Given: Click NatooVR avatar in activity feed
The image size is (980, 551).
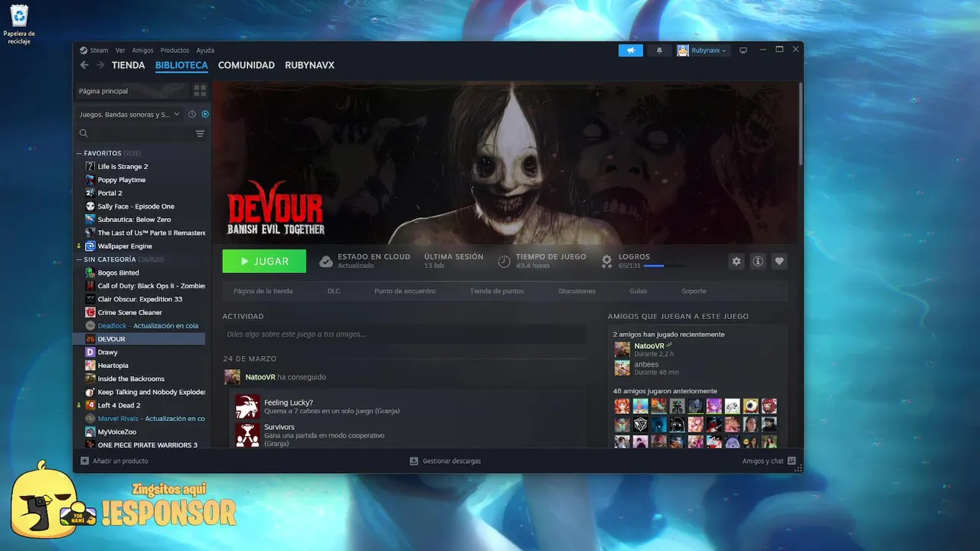Looking at the screenshot, I should point(232,377).
